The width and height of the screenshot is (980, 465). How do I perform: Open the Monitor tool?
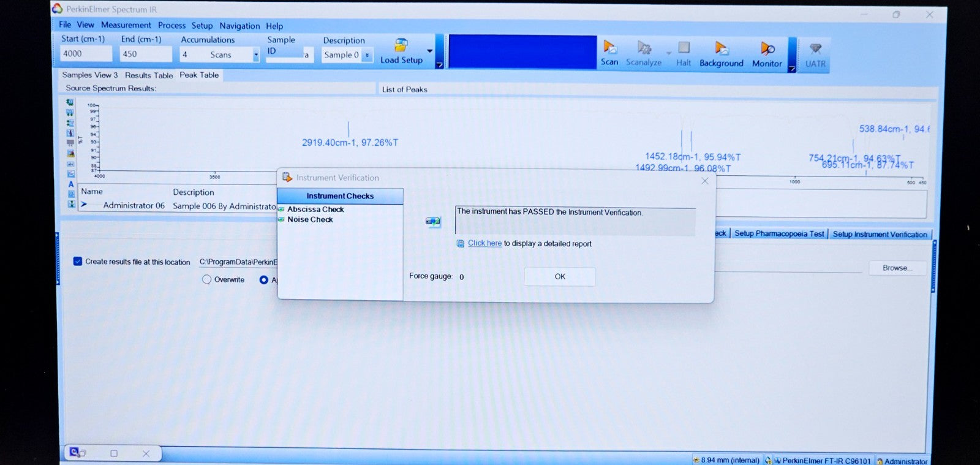767,54
